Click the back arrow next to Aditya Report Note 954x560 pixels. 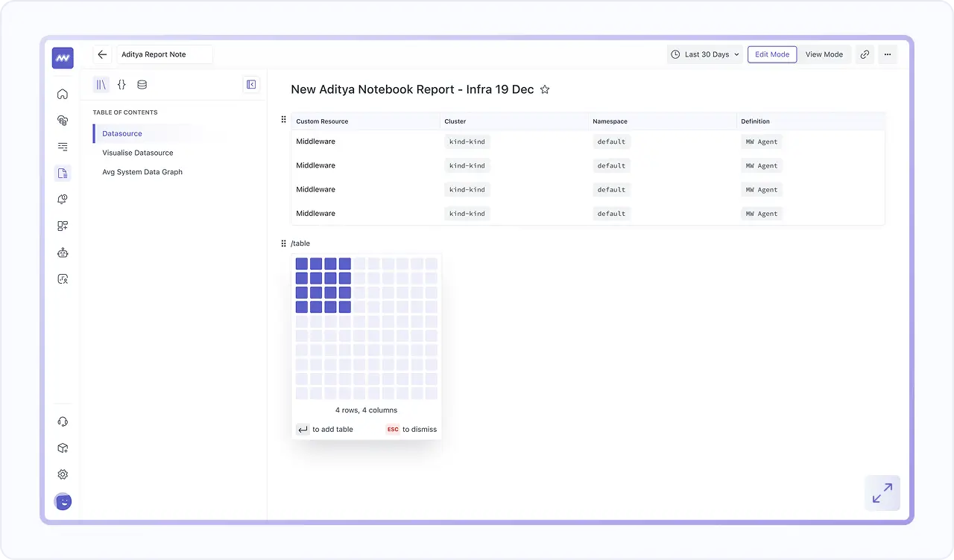tap(102, 54)
